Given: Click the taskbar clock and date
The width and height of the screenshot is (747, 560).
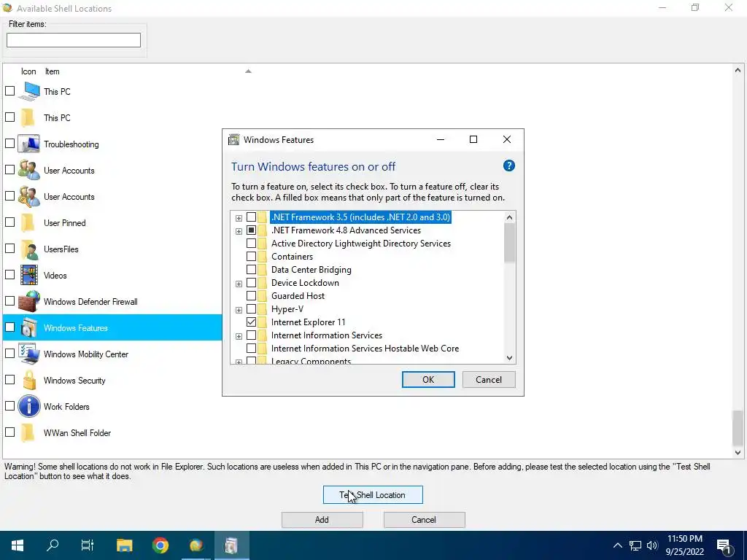Looking at the screenshot, I should 684,545.
